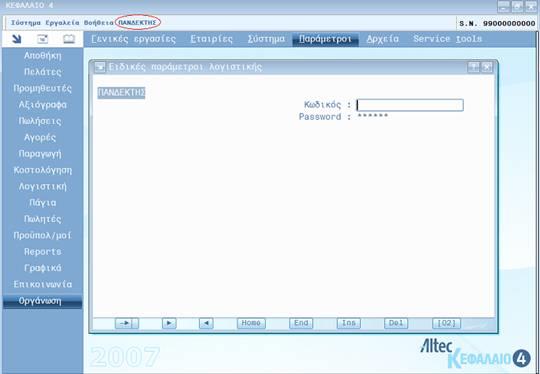540x374 pixels.
Task: Open Αξιόγραφα module in sidebar
Action: (43, 105)
